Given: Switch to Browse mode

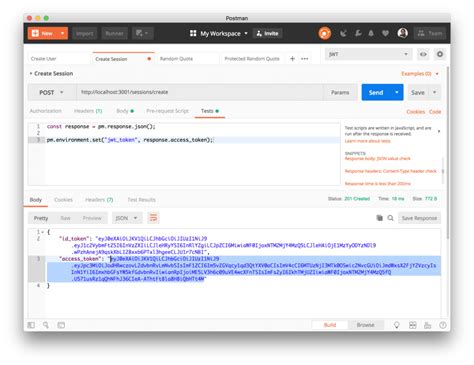Looking at the screenshot, I should coord(365,325).
